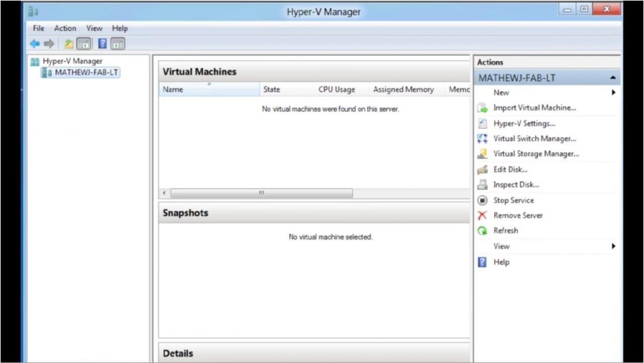Click the Up one level folder icon

[69, 44]
